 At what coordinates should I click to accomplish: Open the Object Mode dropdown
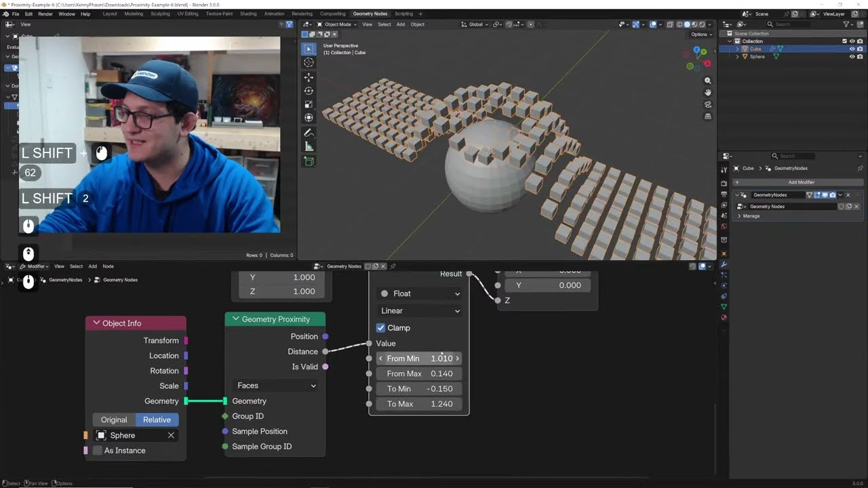tap(336, 24)
